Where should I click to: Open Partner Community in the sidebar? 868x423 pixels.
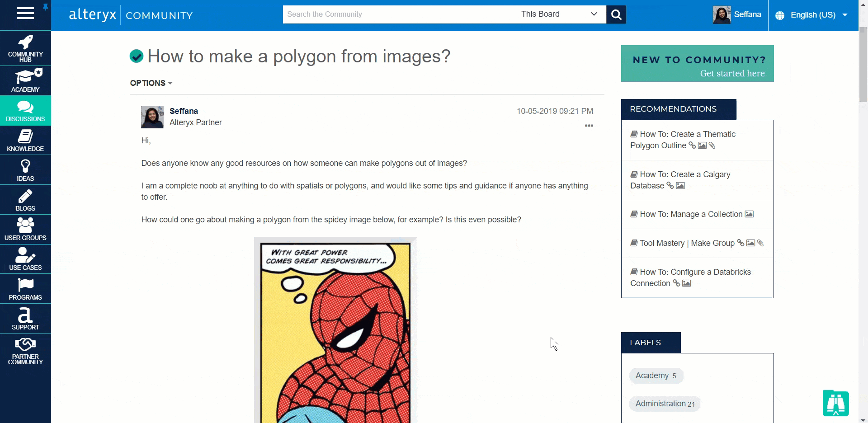click(25, 351)
